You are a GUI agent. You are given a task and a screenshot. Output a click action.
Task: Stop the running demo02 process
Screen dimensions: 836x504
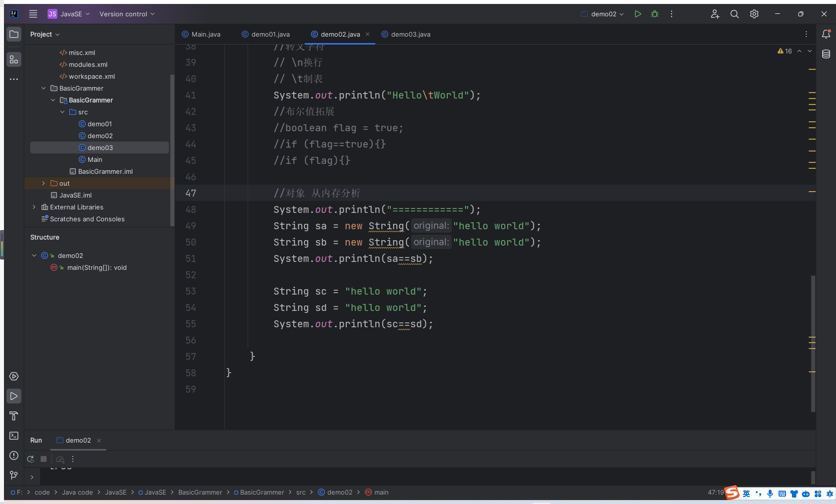44,459
